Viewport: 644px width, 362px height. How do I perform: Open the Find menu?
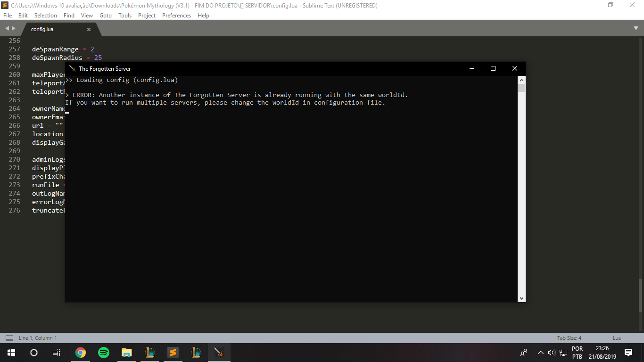[x=69, y=16]
